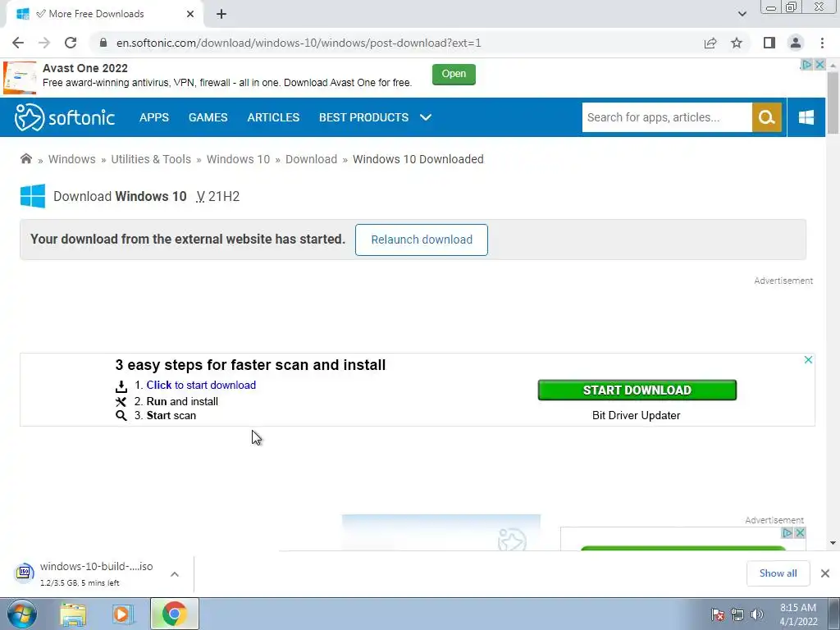The width and height of the screenshot is (840, 630).
Task: Focus the Search for apps input field
Action: pos(667,117)
